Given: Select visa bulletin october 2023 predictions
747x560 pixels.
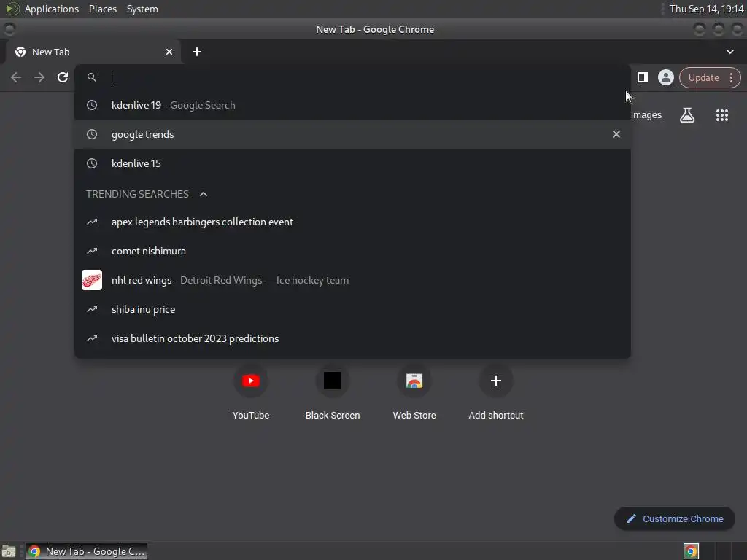Looking at the screenshot, I should (x=352, y=338).
